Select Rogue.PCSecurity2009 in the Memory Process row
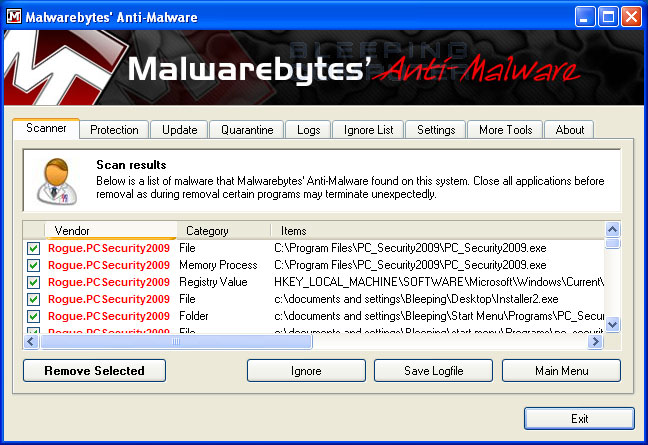Image resolution: width=648 pixels, height=445 pixels. (x=109, y=265)
